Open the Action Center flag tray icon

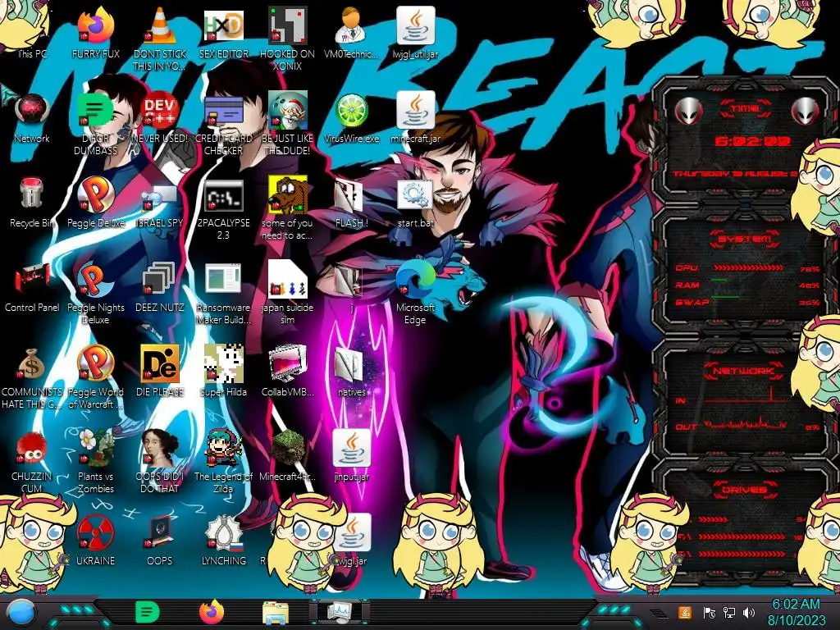point(709,612)
